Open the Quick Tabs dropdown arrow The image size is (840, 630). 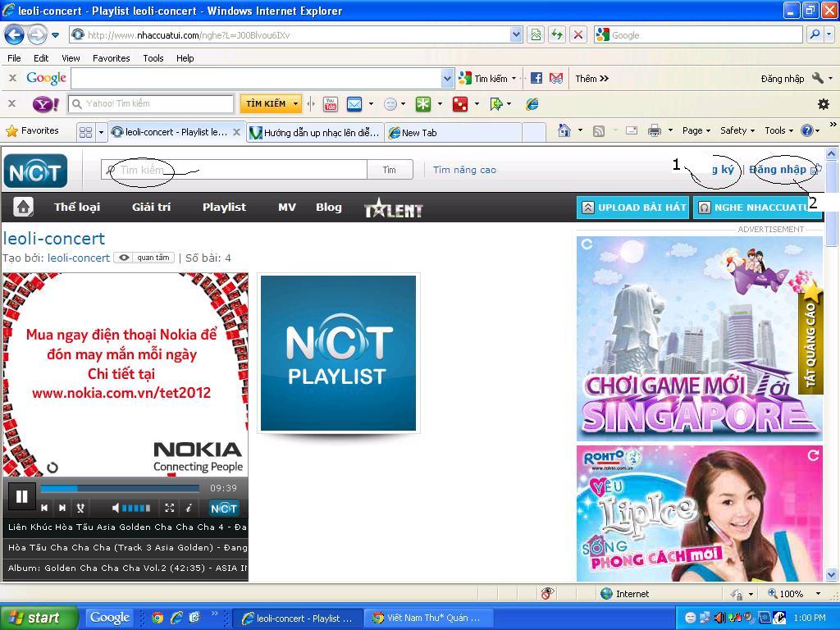coord(101,132)
